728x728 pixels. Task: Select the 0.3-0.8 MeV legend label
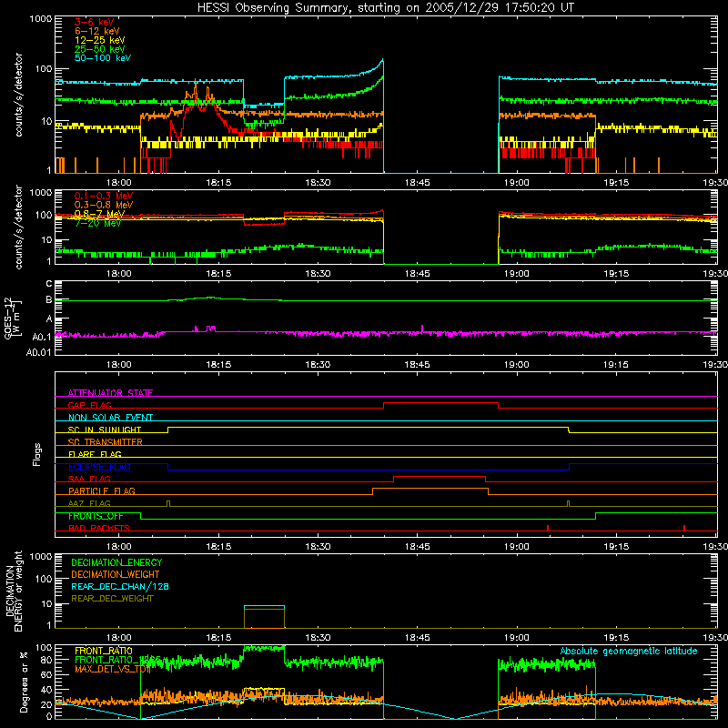coord(104,205)
